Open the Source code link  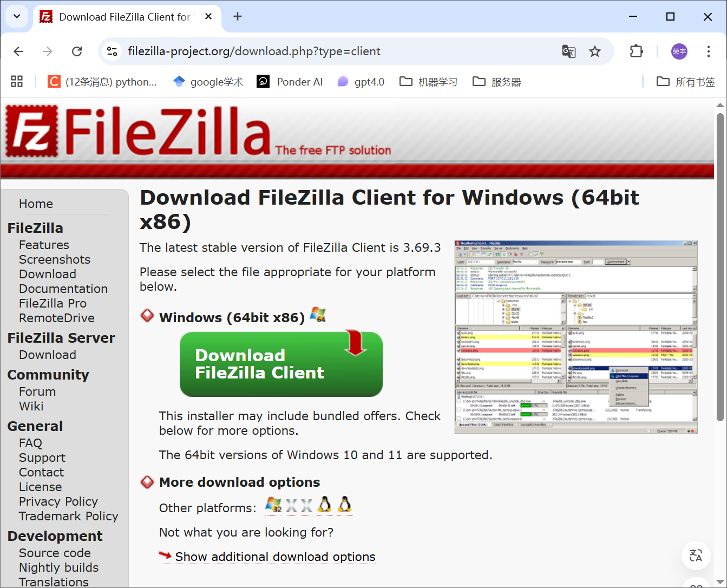click(x=55, y=553)
